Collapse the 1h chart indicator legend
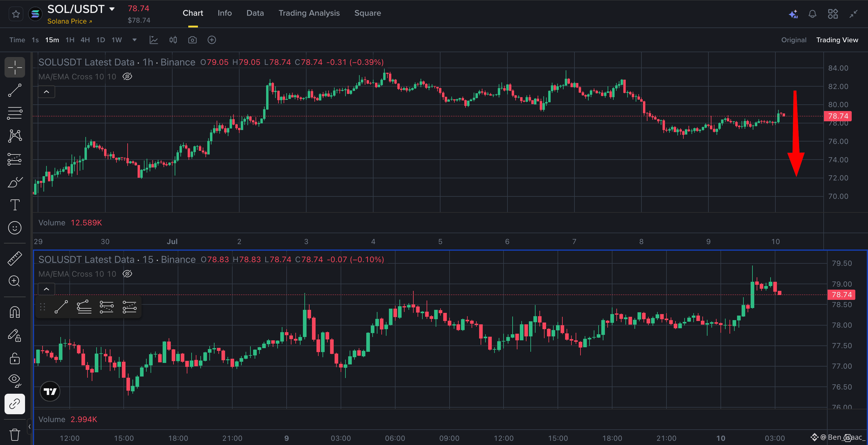 (46, 92)
